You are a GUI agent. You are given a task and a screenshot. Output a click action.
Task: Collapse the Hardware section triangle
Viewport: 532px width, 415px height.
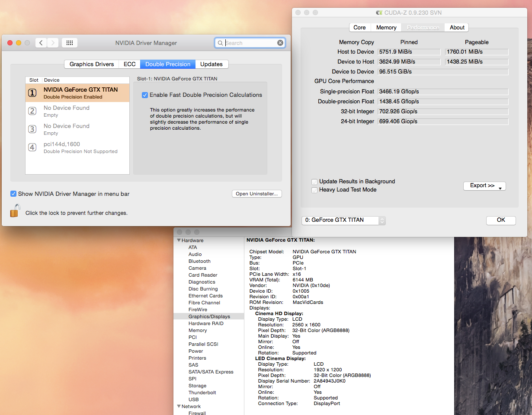pyautogui.click(x=179, y=240)
